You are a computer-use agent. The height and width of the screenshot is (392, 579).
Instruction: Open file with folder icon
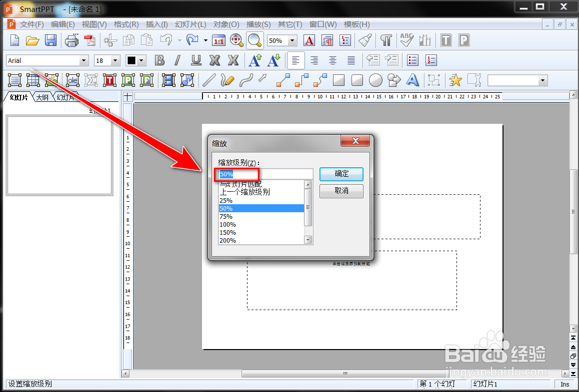coord(32,40)
